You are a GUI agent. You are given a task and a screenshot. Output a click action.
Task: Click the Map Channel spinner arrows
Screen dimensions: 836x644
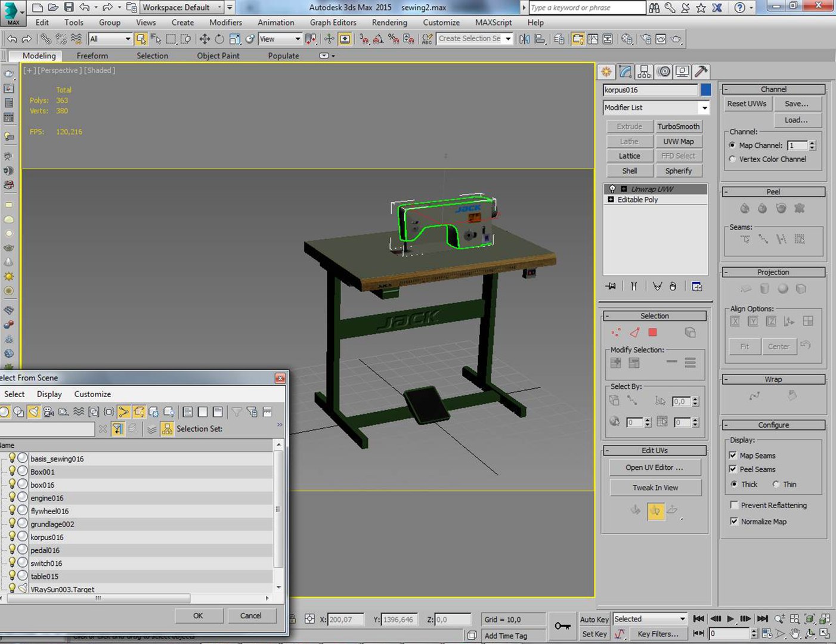[812, 145]
